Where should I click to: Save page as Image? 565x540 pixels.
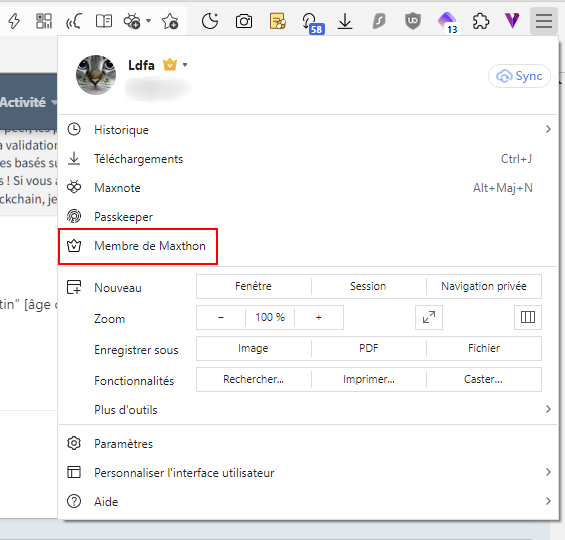(x=253, y=348)
